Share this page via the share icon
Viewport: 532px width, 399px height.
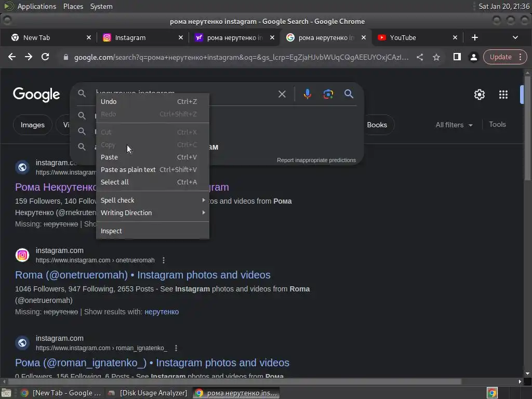[420, 57]
